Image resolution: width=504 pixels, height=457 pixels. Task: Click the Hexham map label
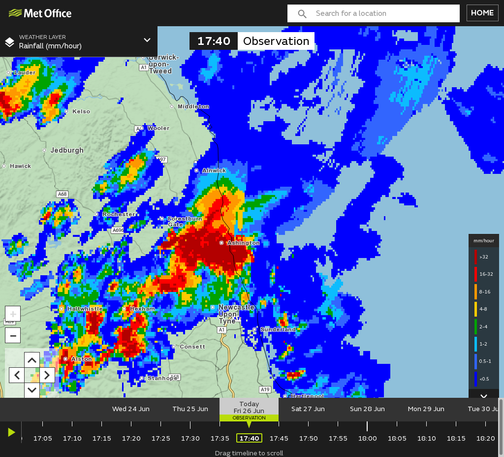142,309
